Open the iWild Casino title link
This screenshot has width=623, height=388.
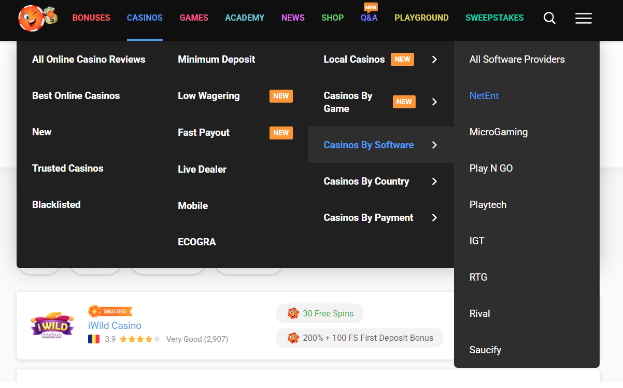(114, 326)
